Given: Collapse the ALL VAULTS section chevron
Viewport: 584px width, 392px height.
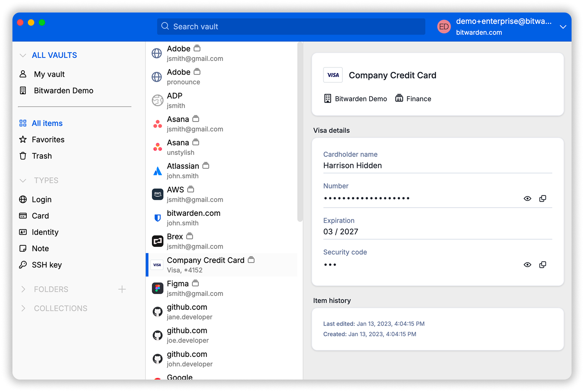Looking at the screenshot, I should 23,55.
